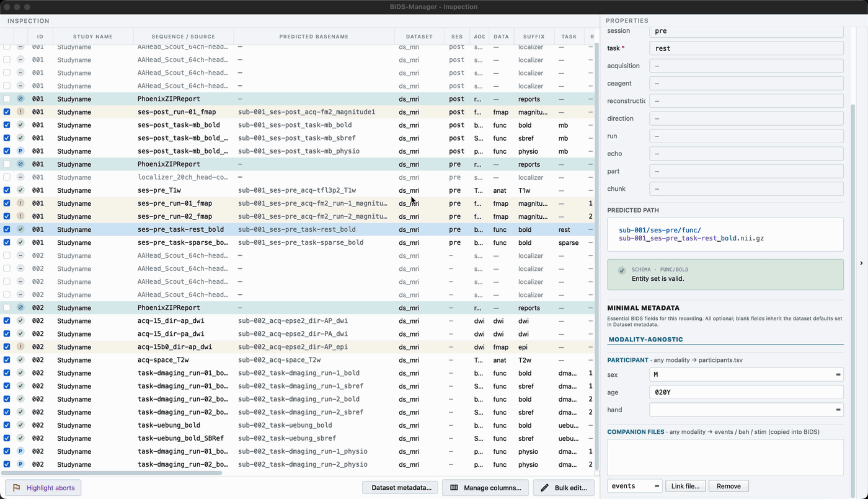This screenshot has height=499, width=868.
Task: Click the checkmark status icon on ses-pre_T1w row
Action: point(20,190)
